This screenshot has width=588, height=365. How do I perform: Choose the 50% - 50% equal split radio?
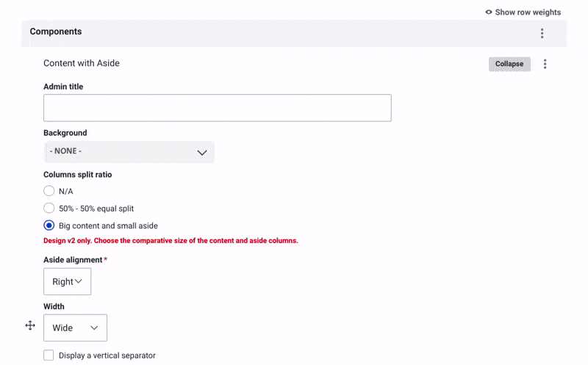(49, 209)
